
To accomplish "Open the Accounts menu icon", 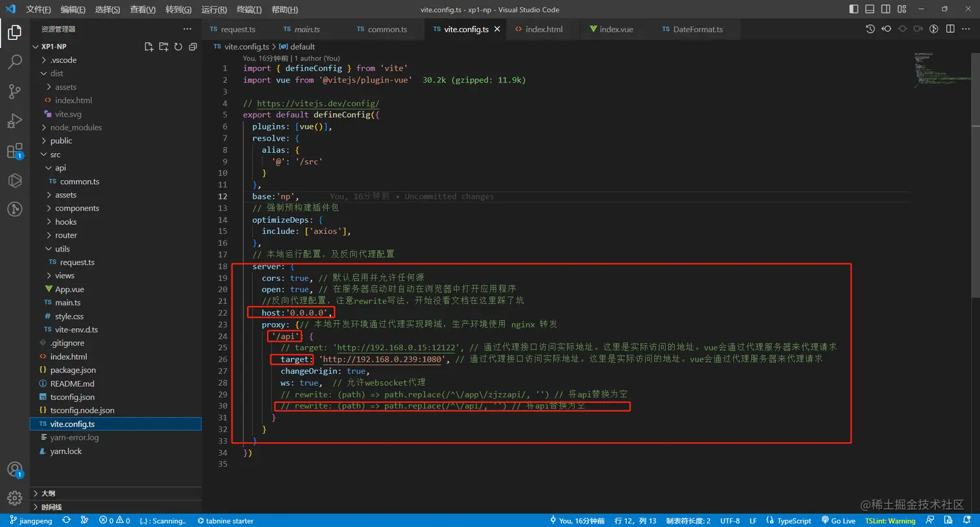I will (x=14, y=470).
